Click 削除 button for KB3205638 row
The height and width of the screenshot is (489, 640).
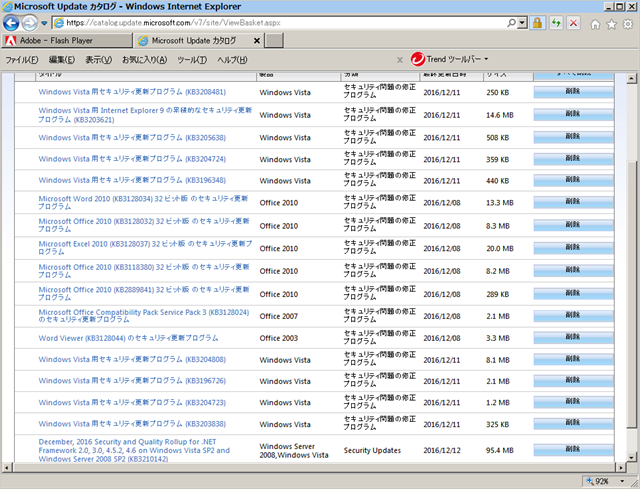(x=573, y=137)
